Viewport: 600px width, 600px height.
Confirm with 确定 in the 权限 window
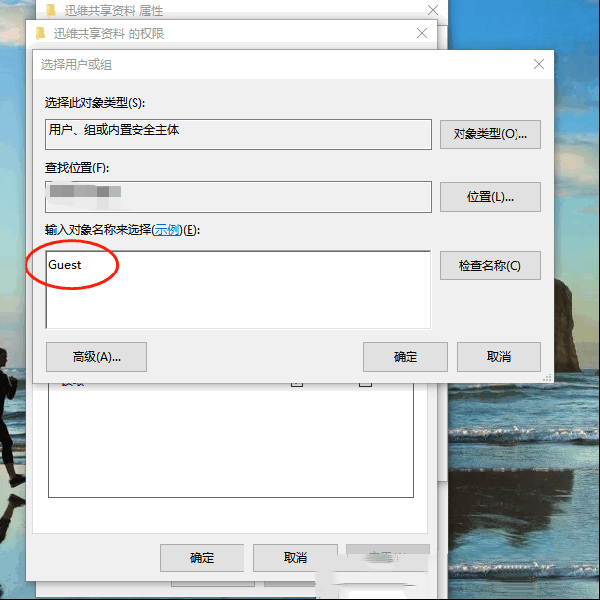(x=202, y=558)
